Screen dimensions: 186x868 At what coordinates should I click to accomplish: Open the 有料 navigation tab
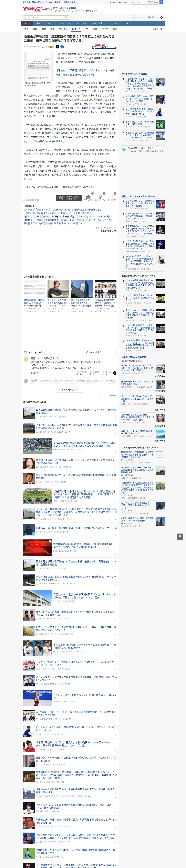128,24
